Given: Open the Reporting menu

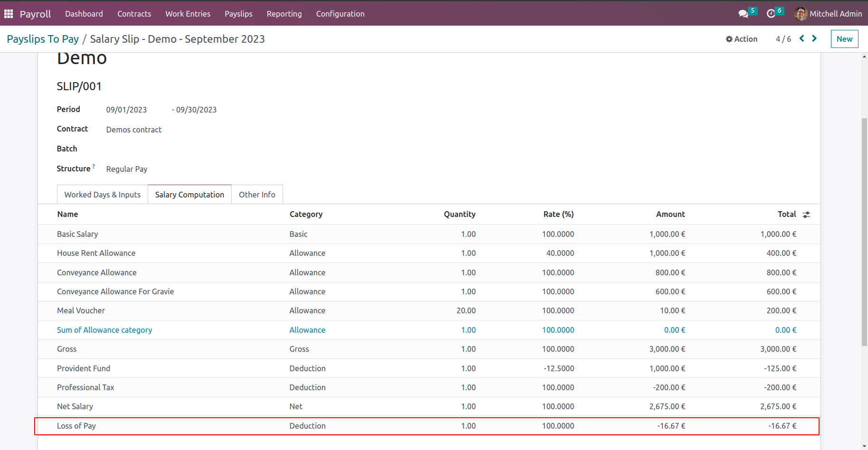Looking at the screenshot, I should pyautogui.click(x=284, y=14).
